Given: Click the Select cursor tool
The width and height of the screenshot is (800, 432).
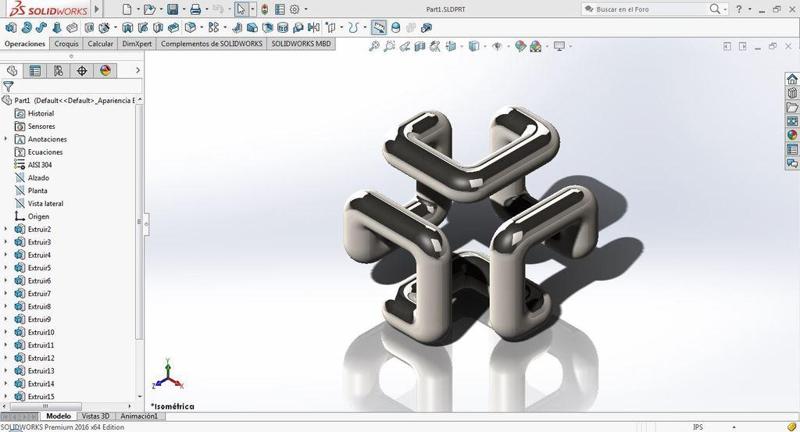Looking at the screenshot, I should 241,9.
